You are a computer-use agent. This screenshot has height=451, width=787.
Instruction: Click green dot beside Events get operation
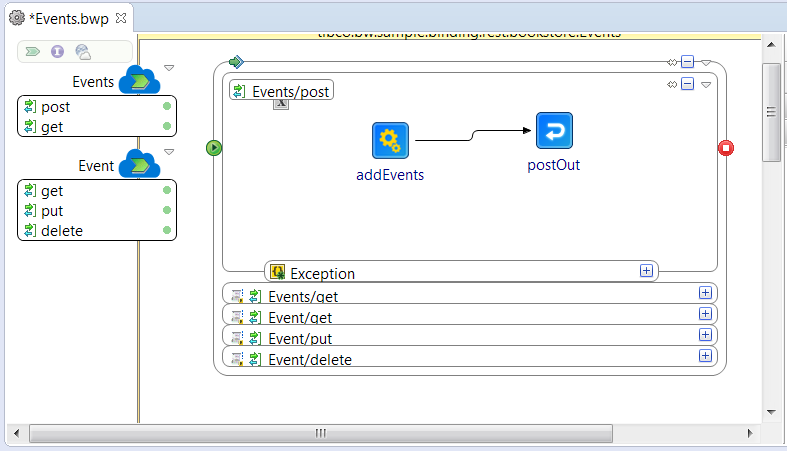tap(167, 126)
